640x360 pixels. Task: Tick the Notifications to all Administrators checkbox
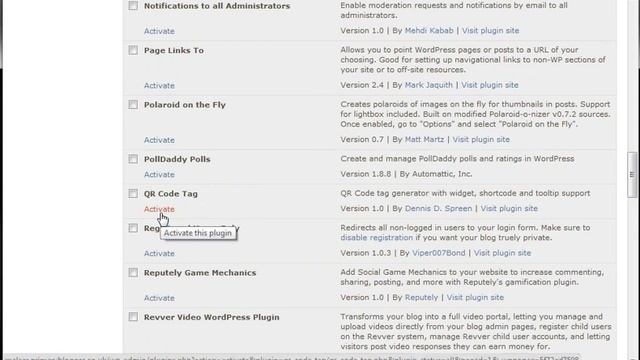pos(133,6)
